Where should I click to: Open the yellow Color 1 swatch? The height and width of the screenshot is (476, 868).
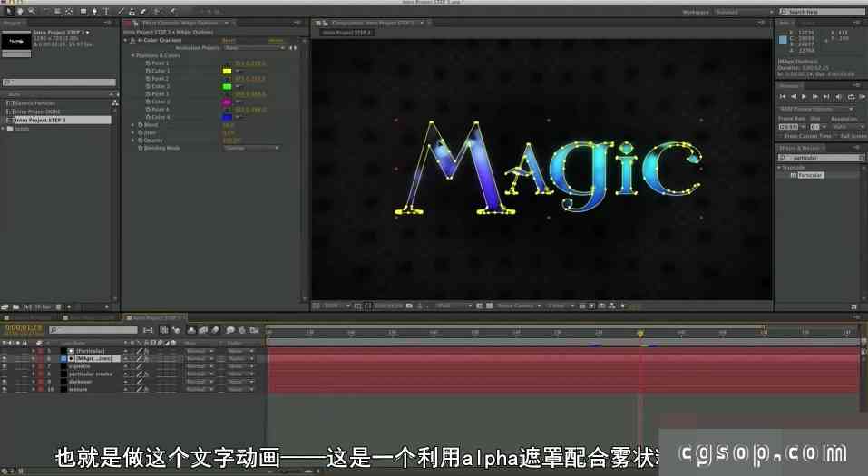click(x=228, y=71)
